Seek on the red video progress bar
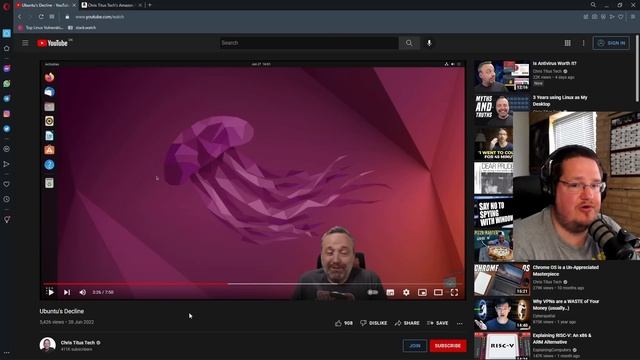Image resolution: width=640 pixels, height=360 pixels. point(136,284)
